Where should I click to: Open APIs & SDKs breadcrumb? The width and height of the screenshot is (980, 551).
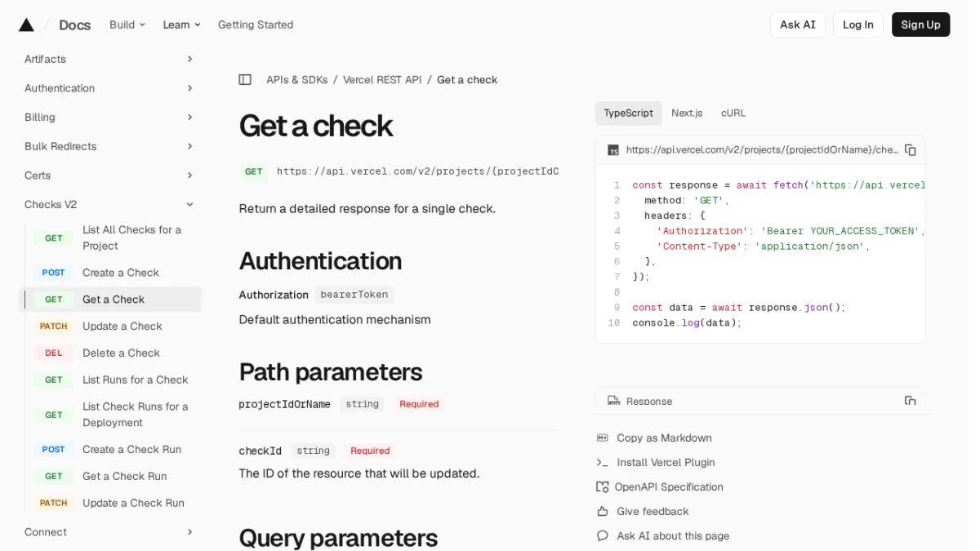(296, 79)
